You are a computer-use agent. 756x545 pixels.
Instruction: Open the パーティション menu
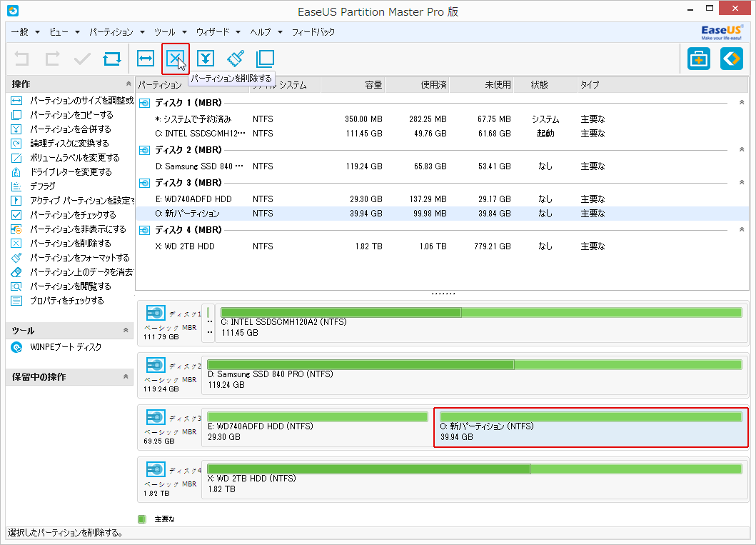[x=116, y=32]
